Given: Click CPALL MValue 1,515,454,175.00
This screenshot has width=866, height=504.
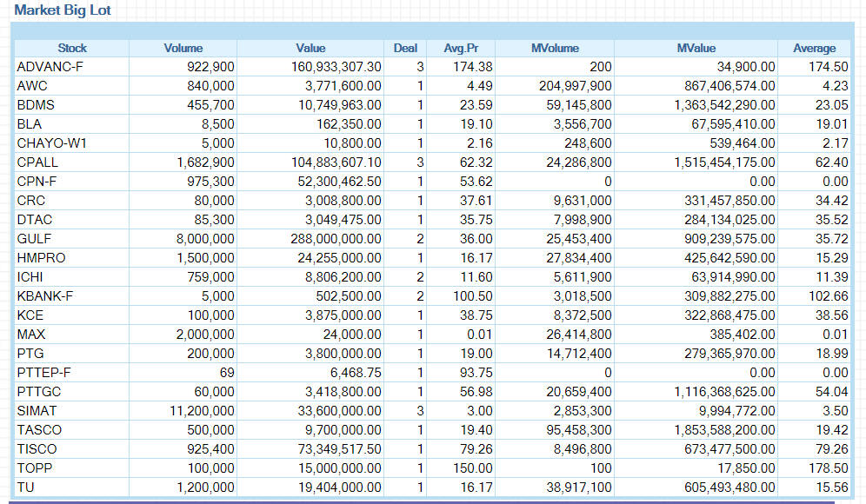Looking at the screenshot, I should point(724,162).
